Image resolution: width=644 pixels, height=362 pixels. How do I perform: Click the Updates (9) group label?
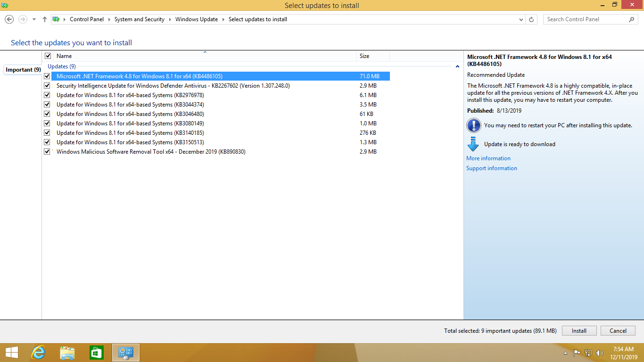pyautogui.click(x=62, y=66)
